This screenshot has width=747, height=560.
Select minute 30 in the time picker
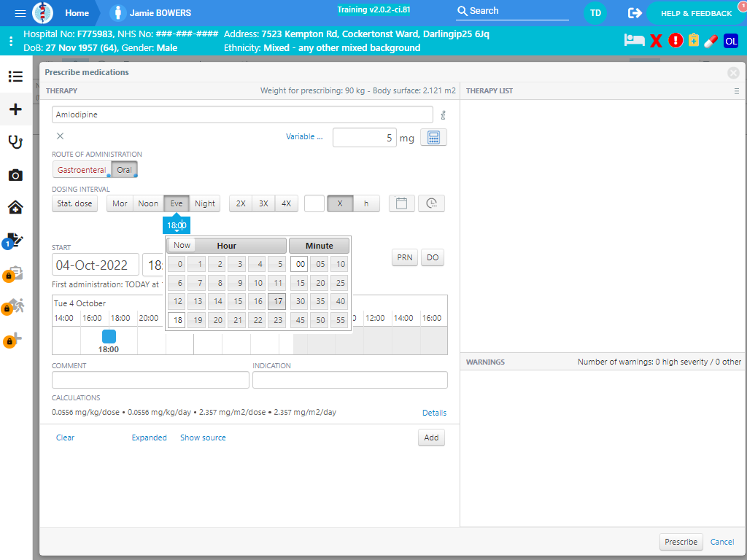(300, 301)
